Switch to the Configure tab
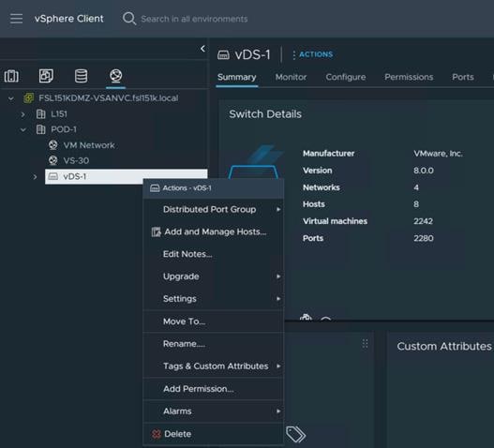The height and width of the screenshot is (448, 494). (x=346, y=77)
